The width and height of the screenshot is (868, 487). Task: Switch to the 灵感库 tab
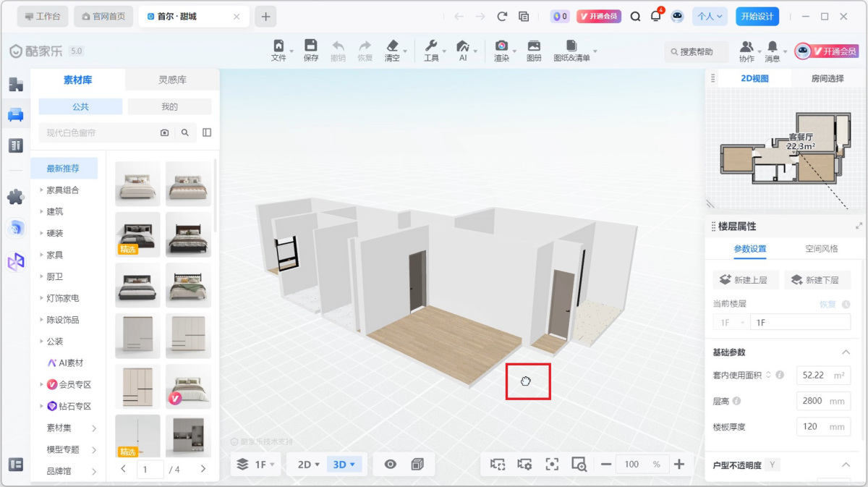click(172, 80)
